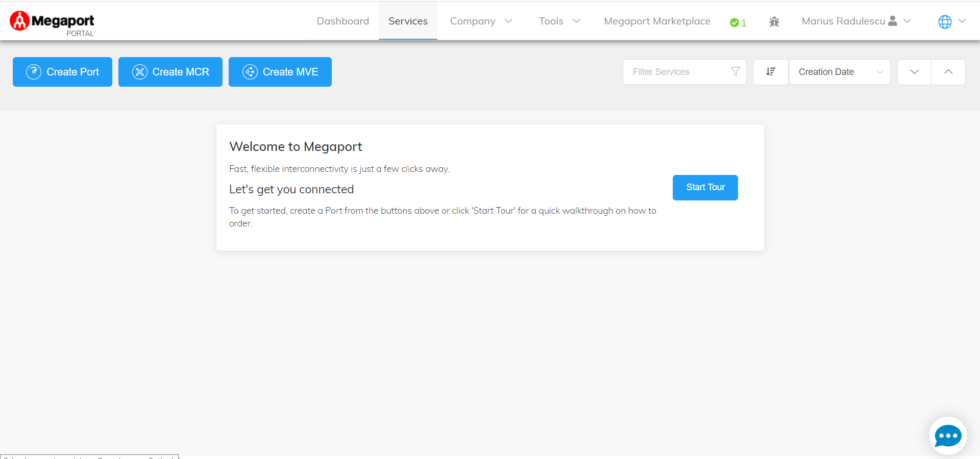
Task: Click the 'Let's get you connected' heading
Action: (291, 190)
